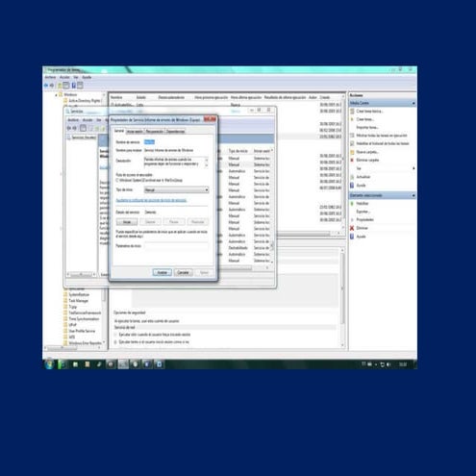Click Back arrow in Servicios window toolbar

[x=68, y=128]
